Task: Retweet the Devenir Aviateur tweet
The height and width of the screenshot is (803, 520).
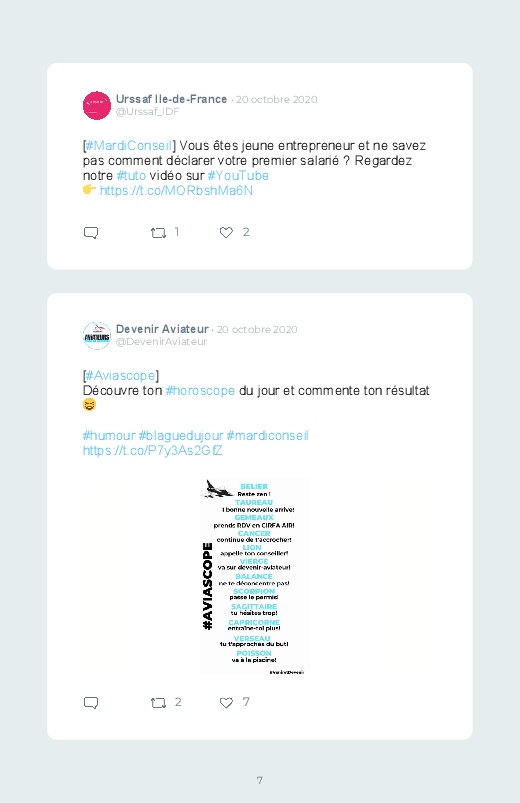Action: click(x=158, y=703)
